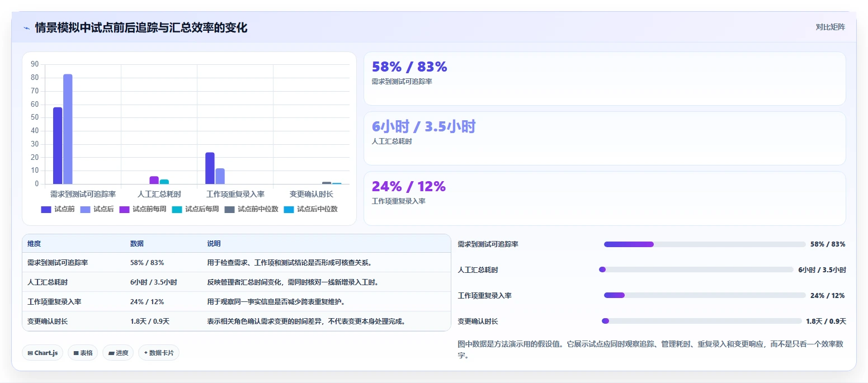Click the y-axis value 90
Viewport: 868px width, 383px height.
[x=35, y=64]
